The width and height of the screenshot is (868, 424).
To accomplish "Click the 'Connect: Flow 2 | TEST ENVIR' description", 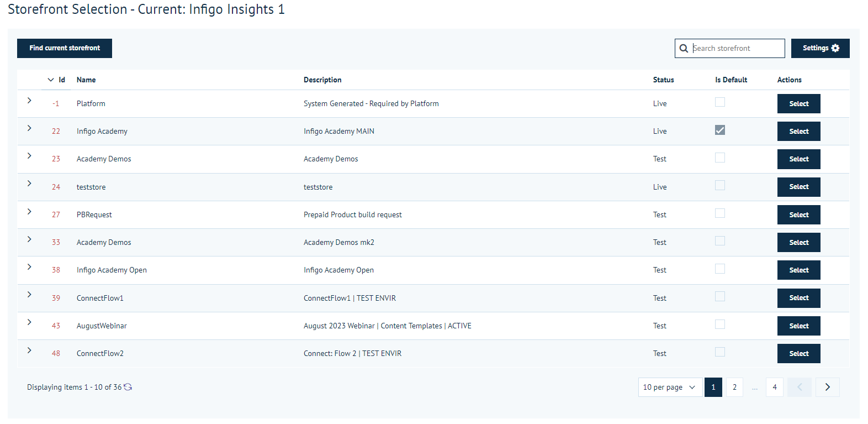I will pos(352,353).
